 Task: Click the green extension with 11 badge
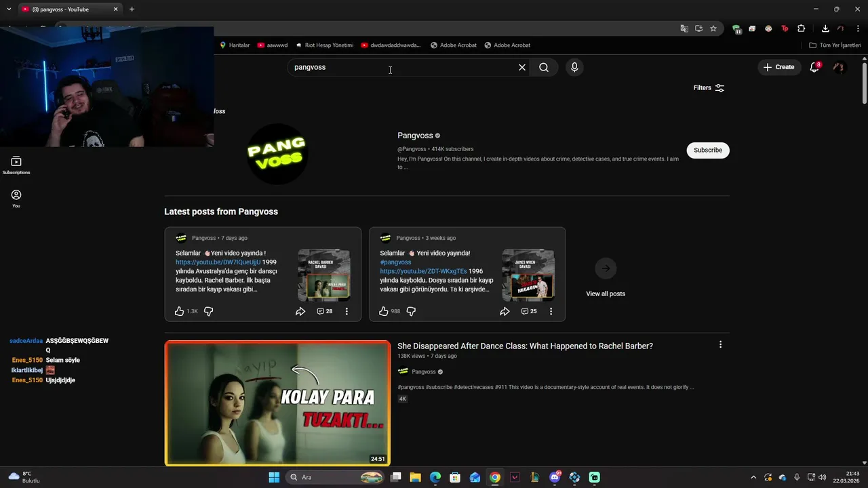click(736, 29)
